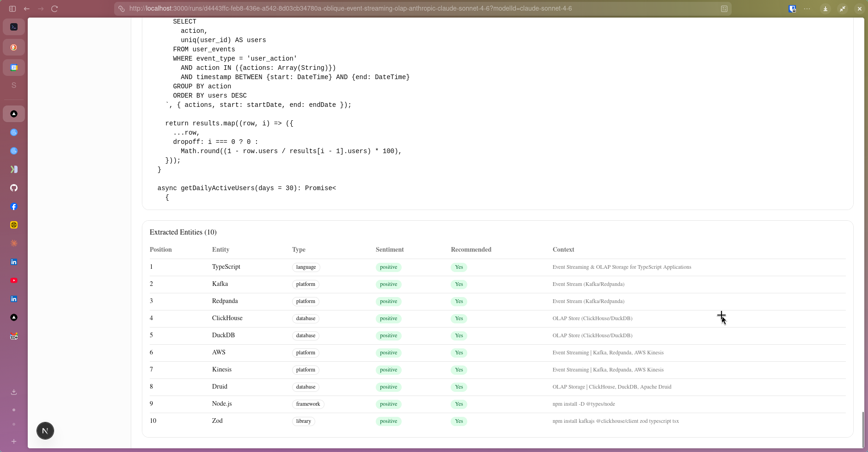Click the page vertical scrollbar thumb
Viewport: 868px width, 452px height.
(862, 429)
